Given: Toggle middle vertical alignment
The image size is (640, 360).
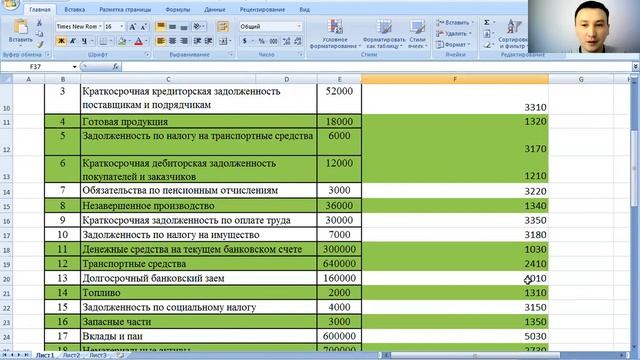Looking at the screenshot, I should click(172, 27).
